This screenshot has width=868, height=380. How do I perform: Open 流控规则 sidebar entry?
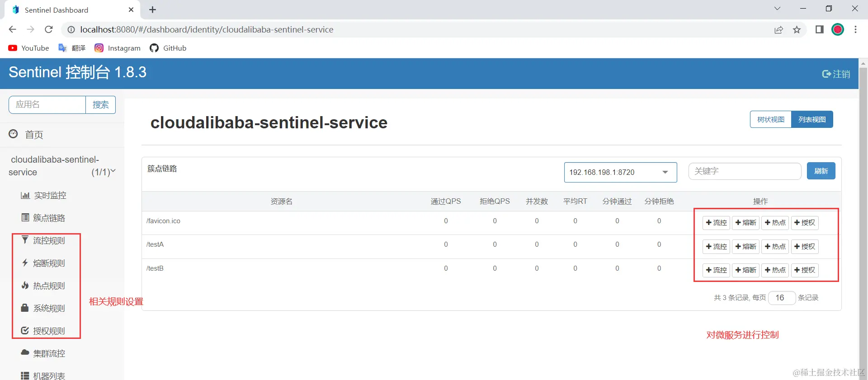point(43,240)
